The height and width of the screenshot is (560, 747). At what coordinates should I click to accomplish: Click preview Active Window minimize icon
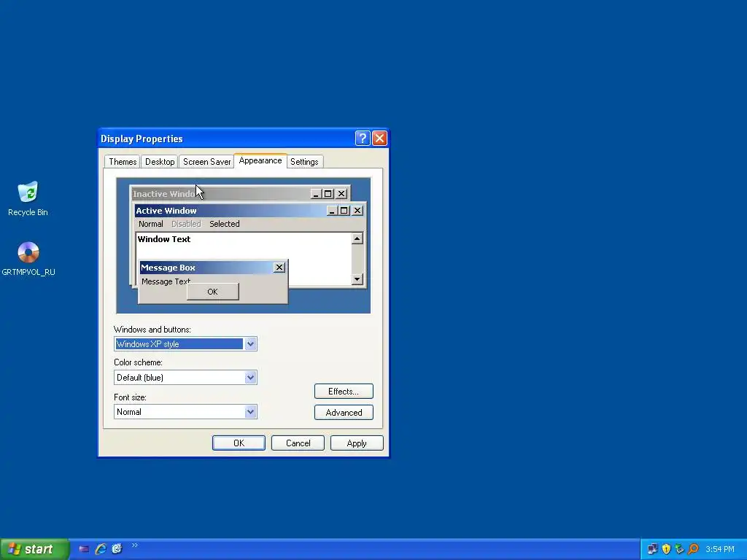332,211
